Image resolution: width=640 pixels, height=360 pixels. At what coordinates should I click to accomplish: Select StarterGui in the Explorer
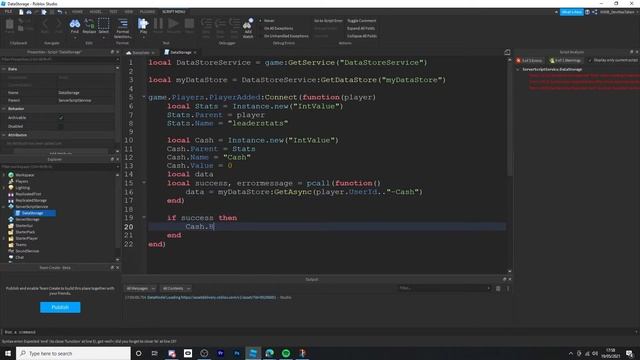[24, 226]
